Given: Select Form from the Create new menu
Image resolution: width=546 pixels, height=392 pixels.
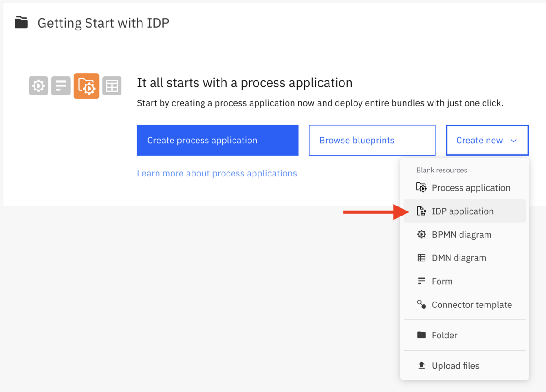Looking at the screenshot, I should click(465, 281).
